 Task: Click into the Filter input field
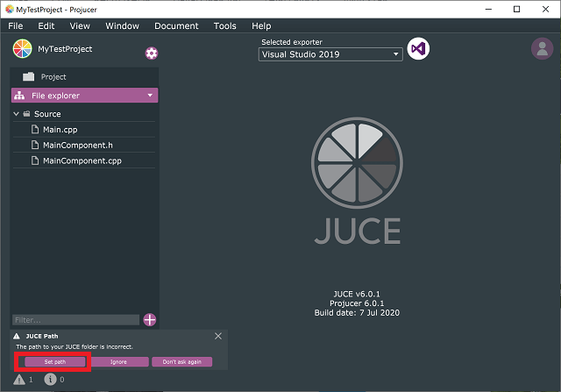76,320
